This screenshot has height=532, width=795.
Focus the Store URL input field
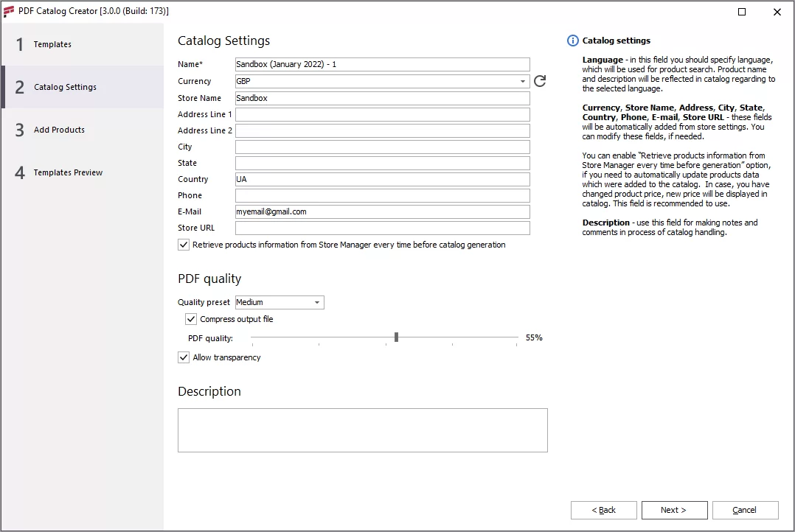(x=382, y=228)
